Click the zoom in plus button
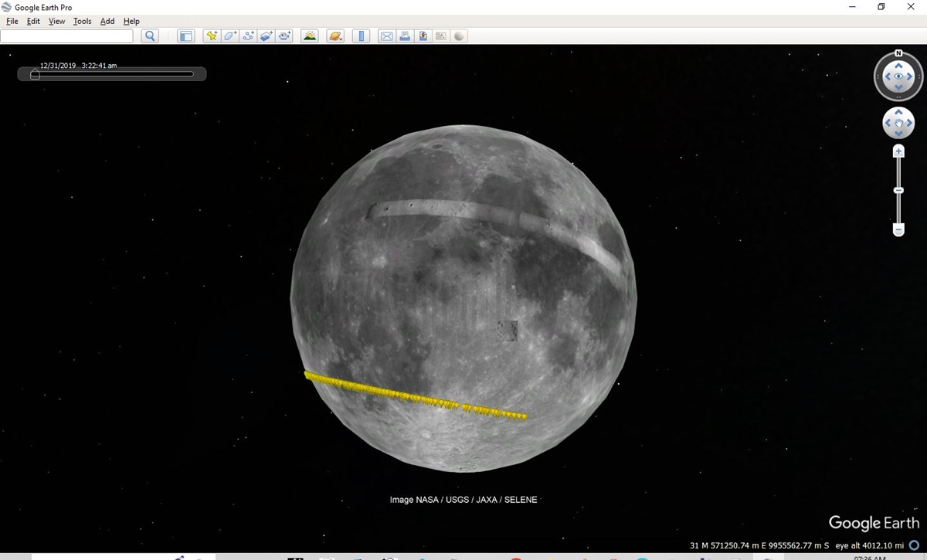The height and width of the screenshot is (560, 927). [x=898, y=151]
